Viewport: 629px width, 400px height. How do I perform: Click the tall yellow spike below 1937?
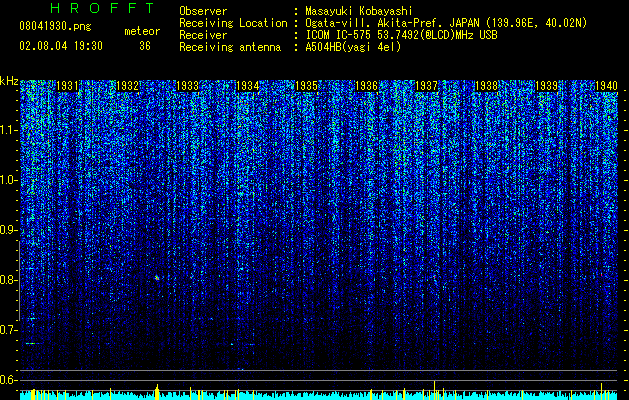coord(434,390)
